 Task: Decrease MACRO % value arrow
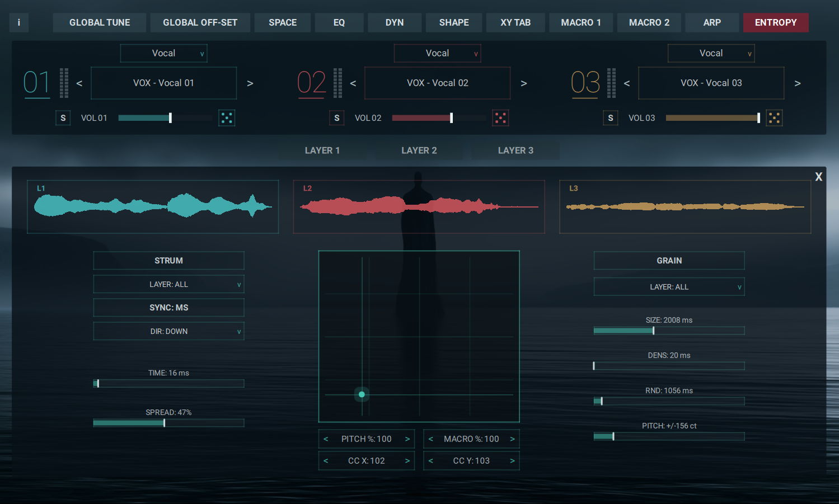431,439
